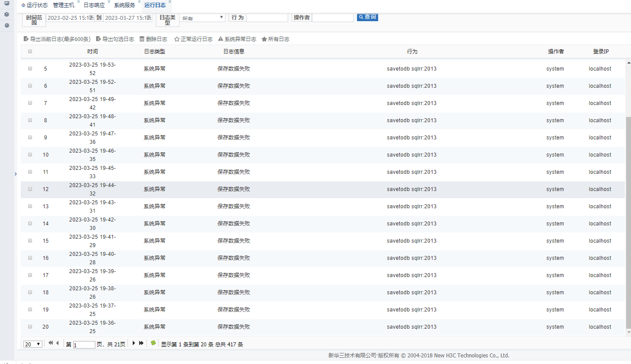
Task: Click the 时间 column header
Action: (x=93, y=52)
